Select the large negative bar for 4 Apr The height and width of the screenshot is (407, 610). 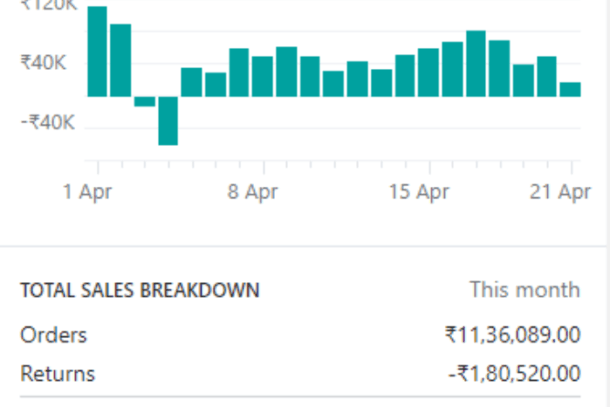click(168, 121)
